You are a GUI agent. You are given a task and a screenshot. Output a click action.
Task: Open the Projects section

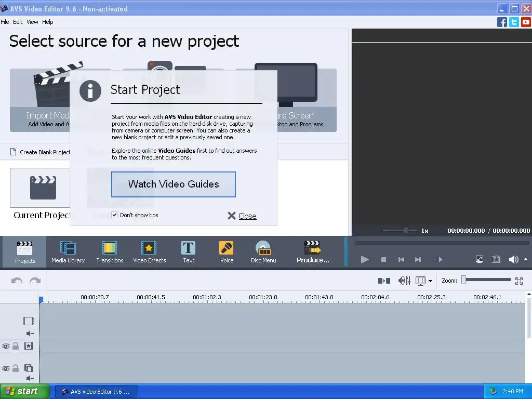click(x=25, y=252)
